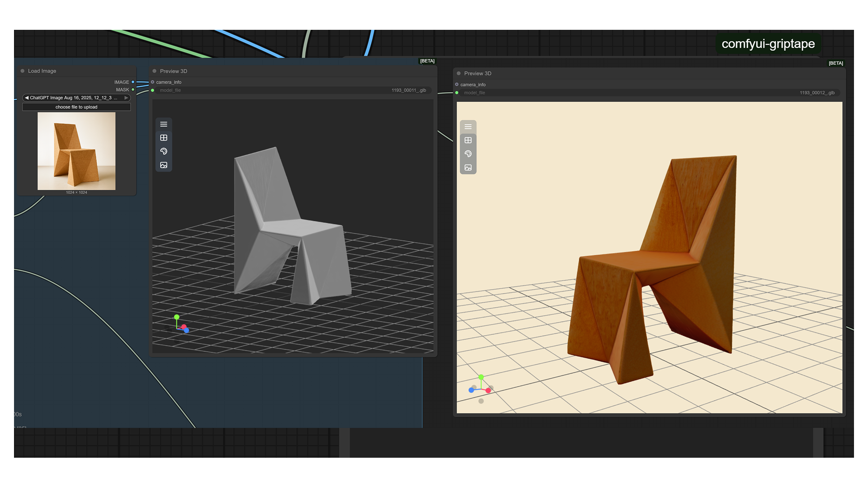Click model_file field showing 1193_00012_.glb
This screenshot has width=868, height=488.
point(650,93)
